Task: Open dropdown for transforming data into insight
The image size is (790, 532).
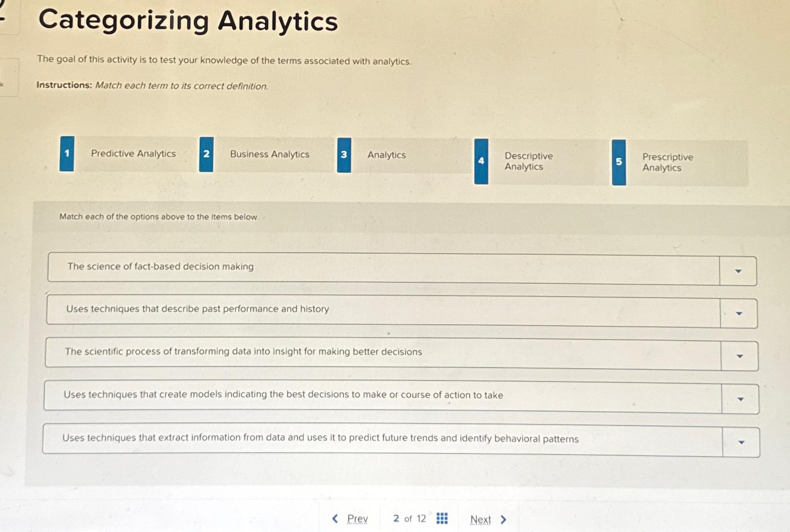Action: point(739,356)
